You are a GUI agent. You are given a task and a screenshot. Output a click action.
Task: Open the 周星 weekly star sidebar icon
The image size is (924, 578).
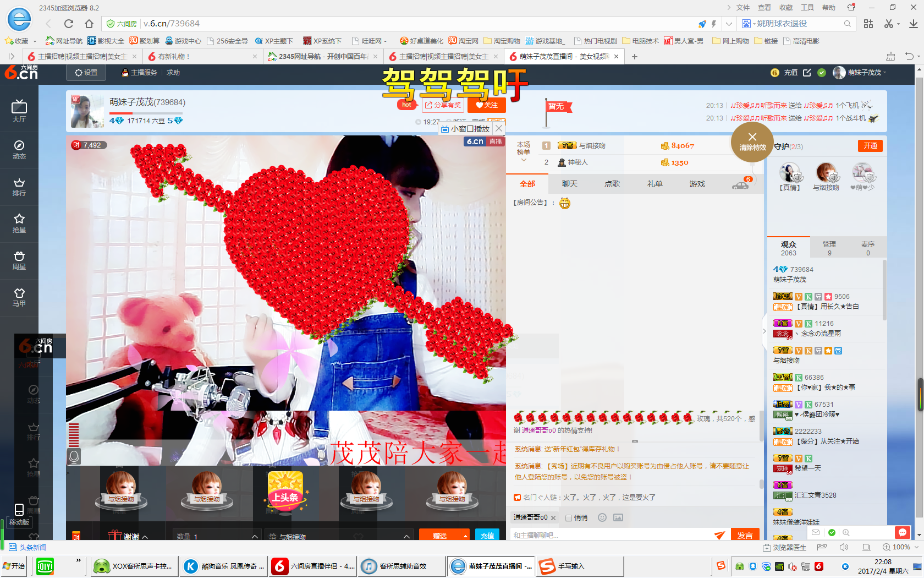click(x=19, y=260)
